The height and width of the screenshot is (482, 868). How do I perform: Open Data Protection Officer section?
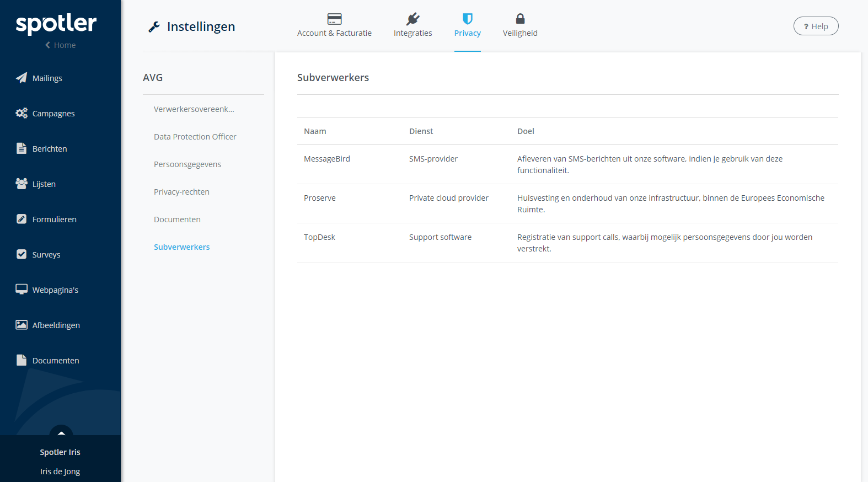tap(195, 137)
